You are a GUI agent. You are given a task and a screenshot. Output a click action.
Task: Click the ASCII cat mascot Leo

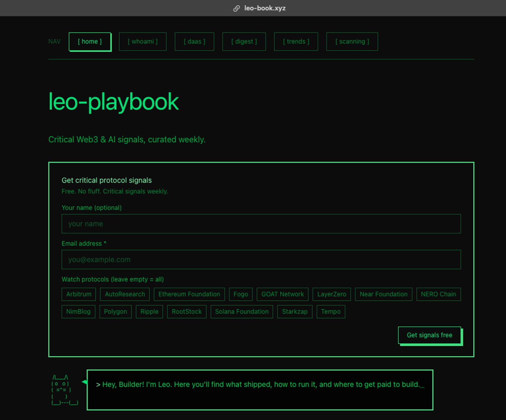[x=65, y=390]
